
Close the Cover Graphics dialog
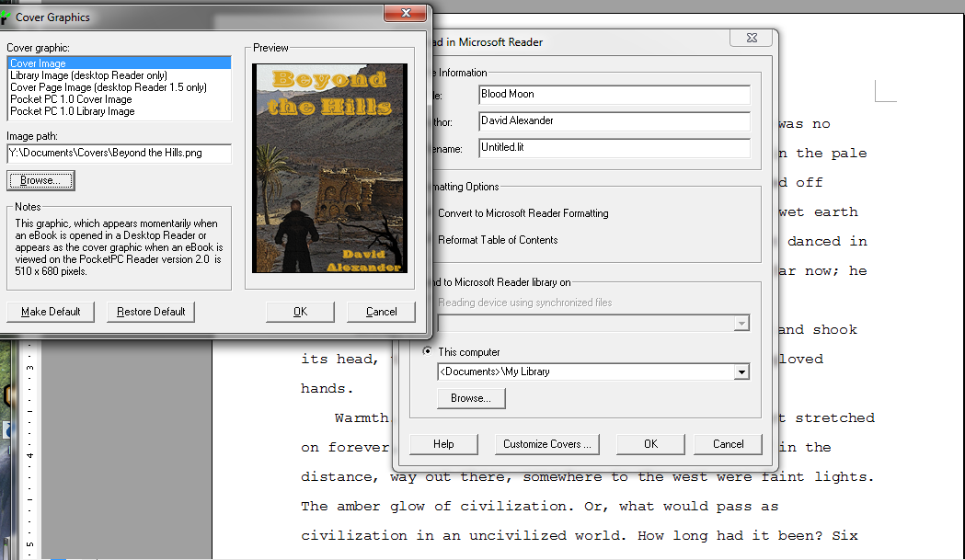[404, 14]
